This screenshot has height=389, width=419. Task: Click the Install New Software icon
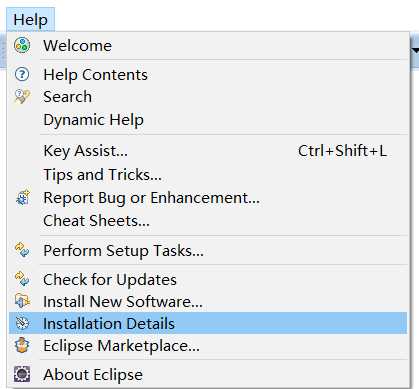[x=22, y=301]
